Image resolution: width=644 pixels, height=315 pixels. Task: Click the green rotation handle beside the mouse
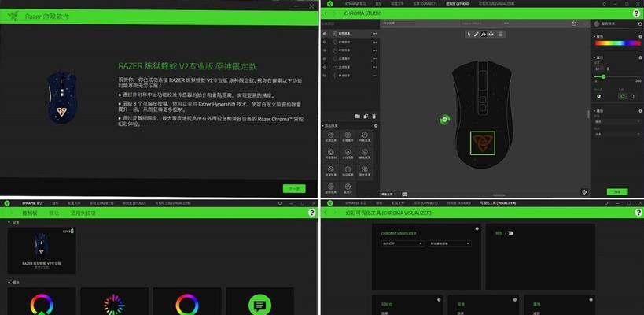[x=444, y=120]
